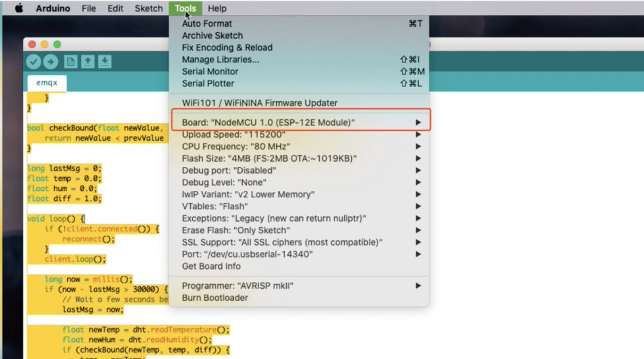Click the 'lastMsg = now;' code line
644x359 pixels.
coord(93,310)
